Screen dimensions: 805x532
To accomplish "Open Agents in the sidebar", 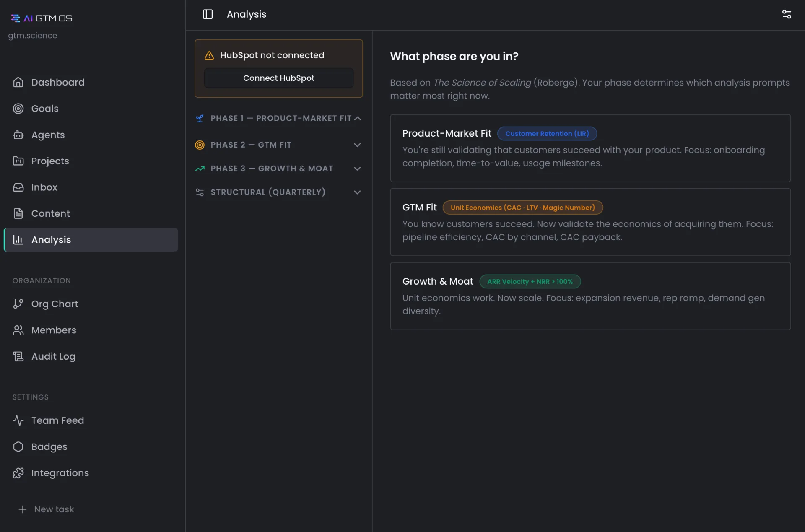I will pos(91,135).
